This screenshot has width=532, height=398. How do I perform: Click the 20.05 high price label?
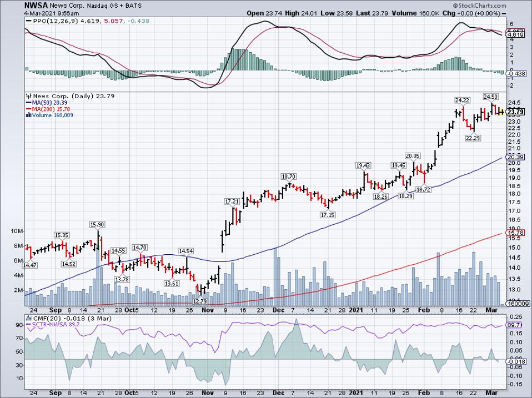point(413,156)
